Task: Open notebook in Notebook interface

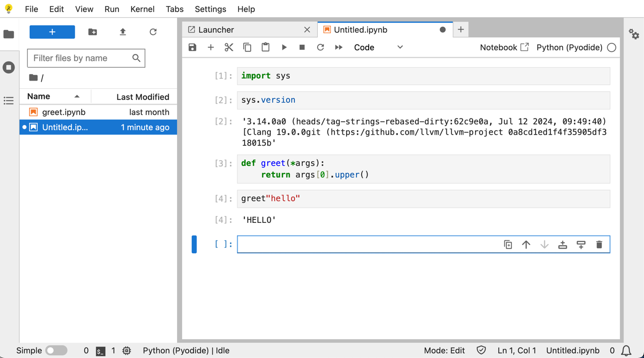Action: [x=504, y=47]
